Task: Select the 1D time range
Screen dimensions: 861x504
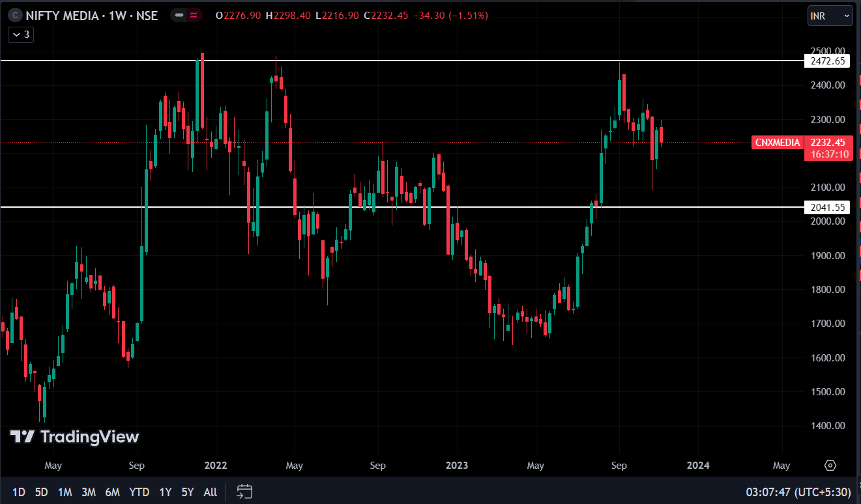Action: (19, 492)
